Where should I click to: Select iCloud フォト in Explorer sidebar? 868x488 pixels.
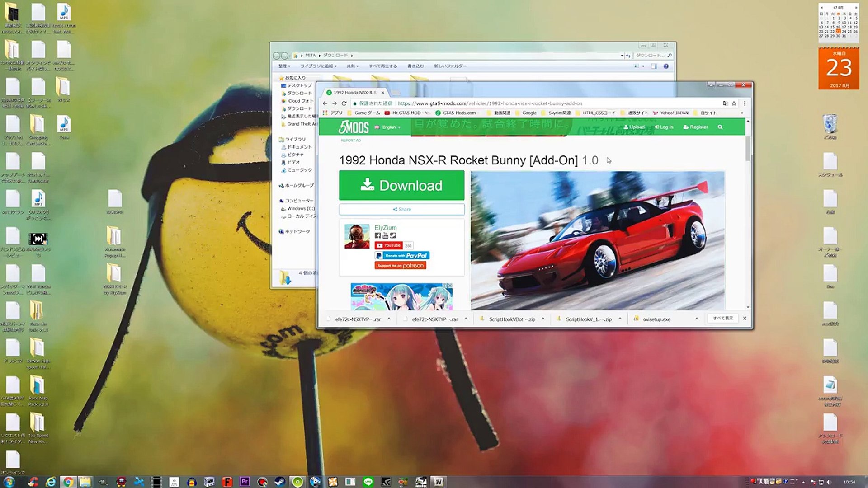297,101
